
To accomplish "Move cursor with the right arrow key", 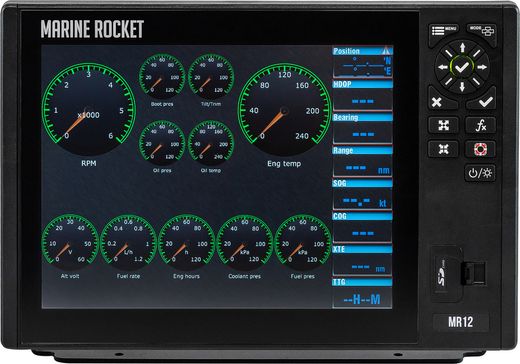I will click(x=482, y=67).
